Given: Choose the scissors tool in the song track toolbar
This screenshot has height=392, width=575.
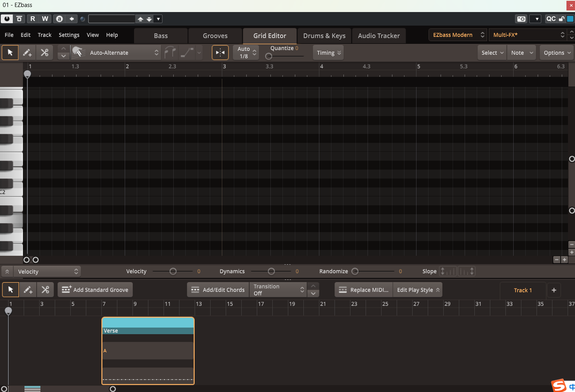Looking at the screenshot, I should tap(45, 290).
